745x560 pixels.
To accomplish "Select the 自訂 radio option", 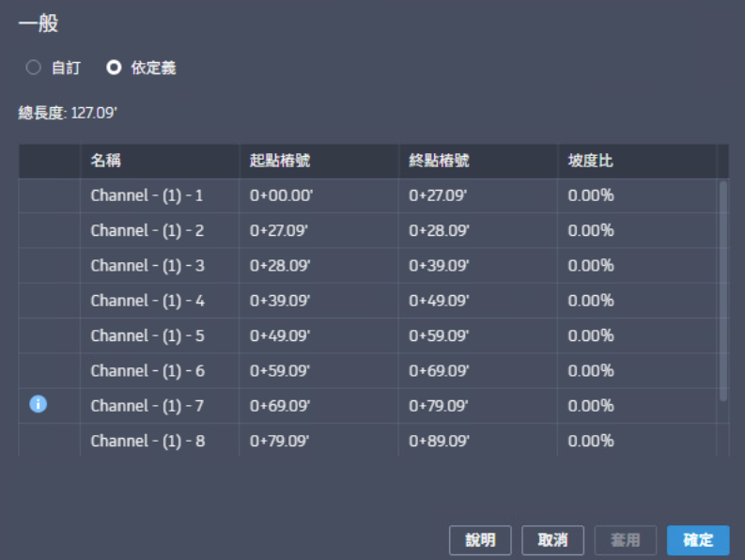I will tap(34, 68).
